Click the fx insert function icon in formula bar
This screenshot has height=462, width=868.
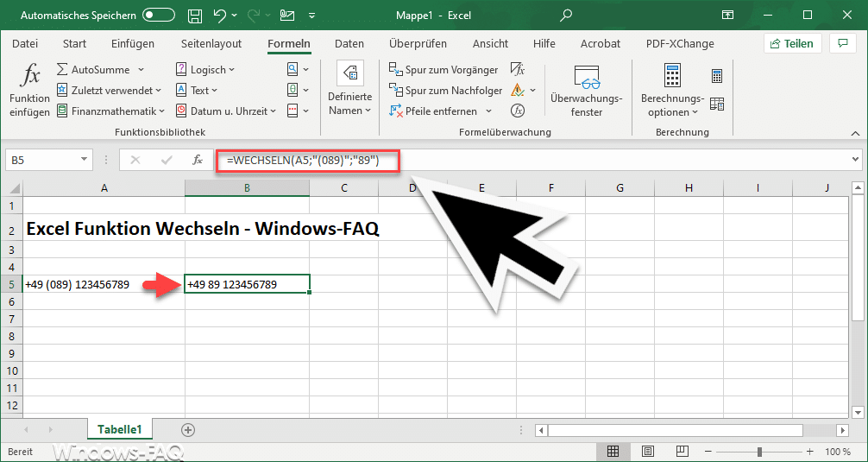pyautogui.click(x=198, y=160)
